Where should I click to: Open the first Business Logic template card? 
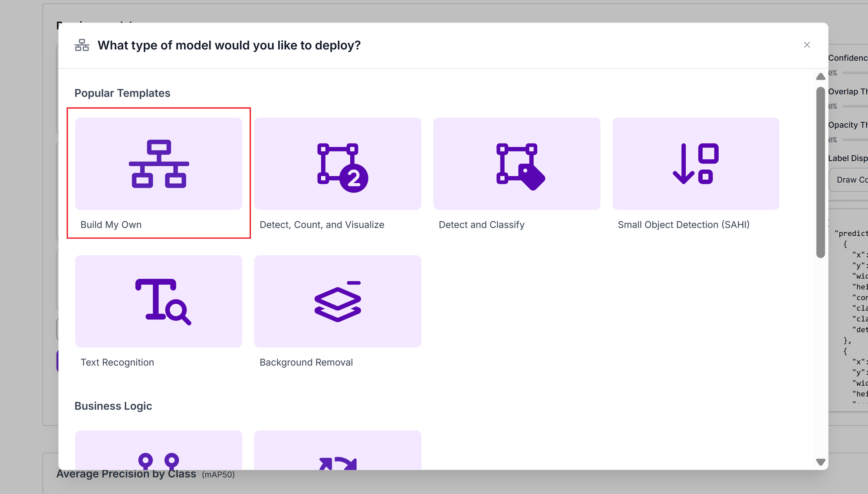[x=159, y=450]
